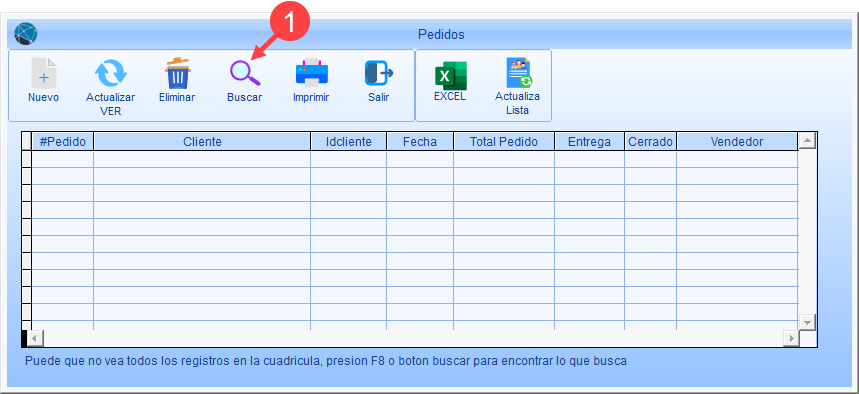Delete the order using the Eliminar trash icon
Viewport: 859px width, 394px height.
point(178,73)
